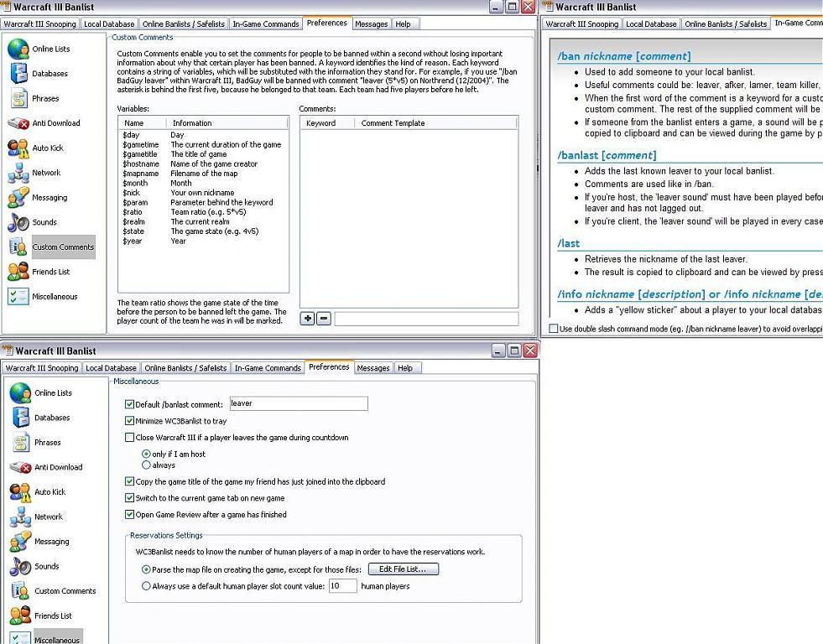Click the Information column header
This screenshot has height=644, width=823.
228,123
